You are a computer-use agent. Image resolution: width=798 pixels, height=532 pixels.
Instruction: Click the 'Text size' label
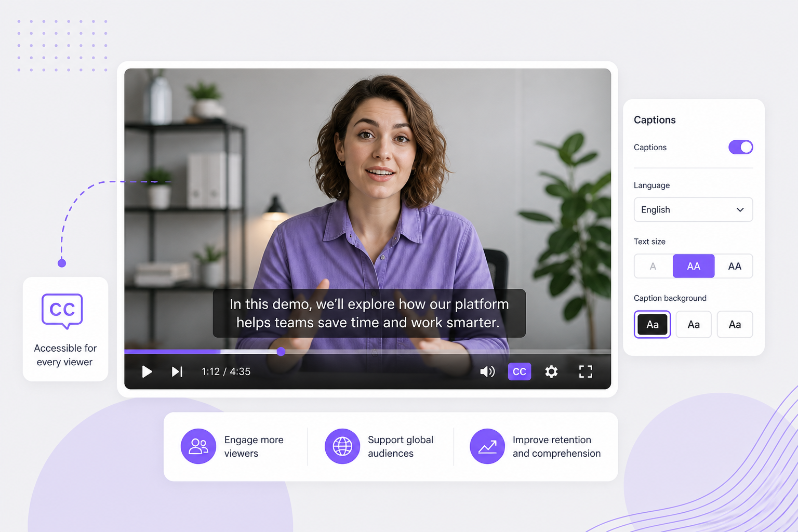point(649,242)
